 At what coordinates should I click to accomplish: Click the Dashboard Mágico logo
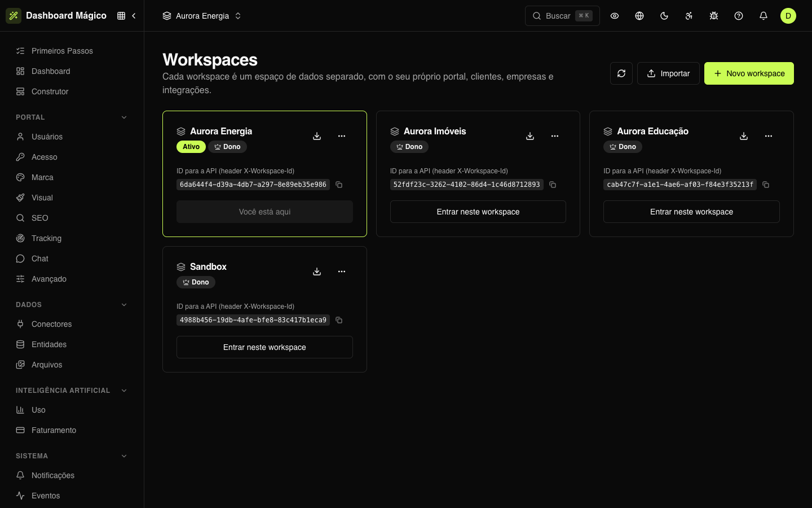56,16
